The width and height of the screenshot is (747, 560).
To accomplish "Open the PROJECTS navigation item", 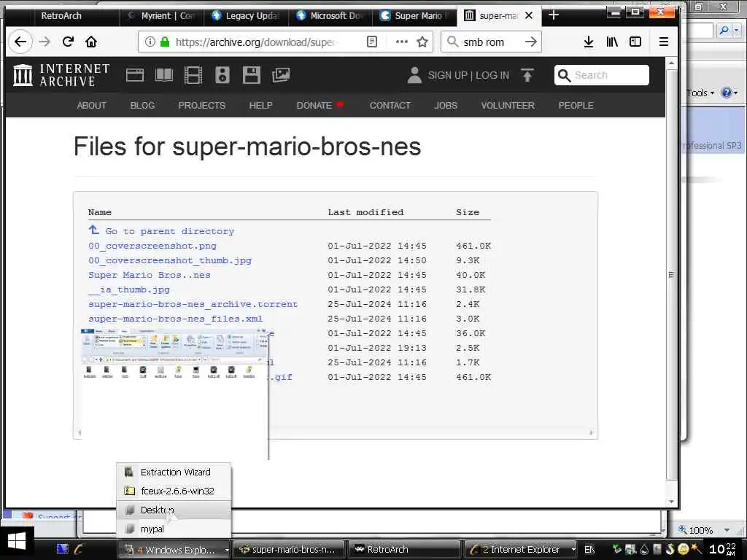I will click(x=201, y=105).
